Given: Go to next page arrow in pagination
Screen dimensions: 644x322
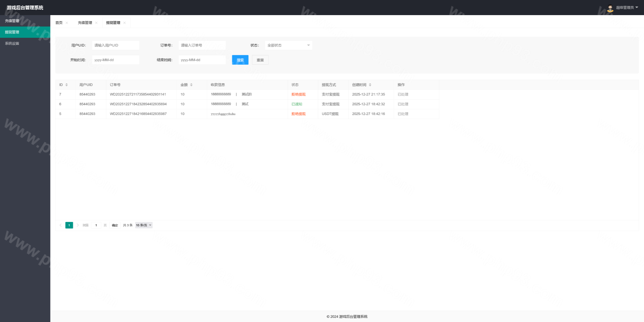Looking at the screenshot, I should pyautogui.click(x=78, y=225).
